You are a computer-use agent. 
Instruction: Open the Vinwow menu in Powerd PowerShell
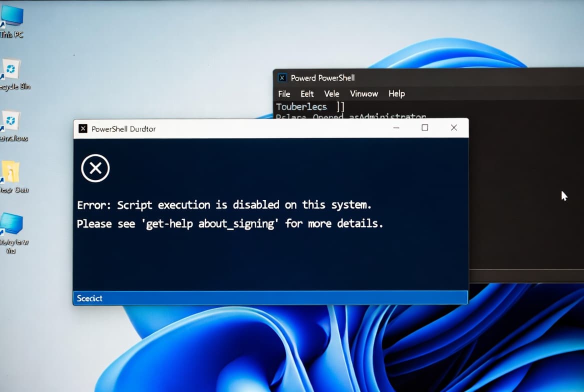coord(364,94)
